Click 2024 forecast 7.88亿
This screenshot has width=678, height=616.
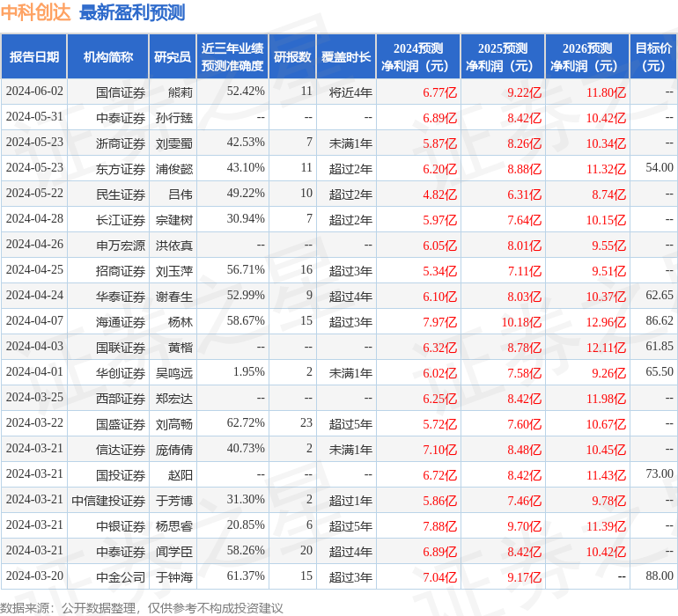point(439,526)
